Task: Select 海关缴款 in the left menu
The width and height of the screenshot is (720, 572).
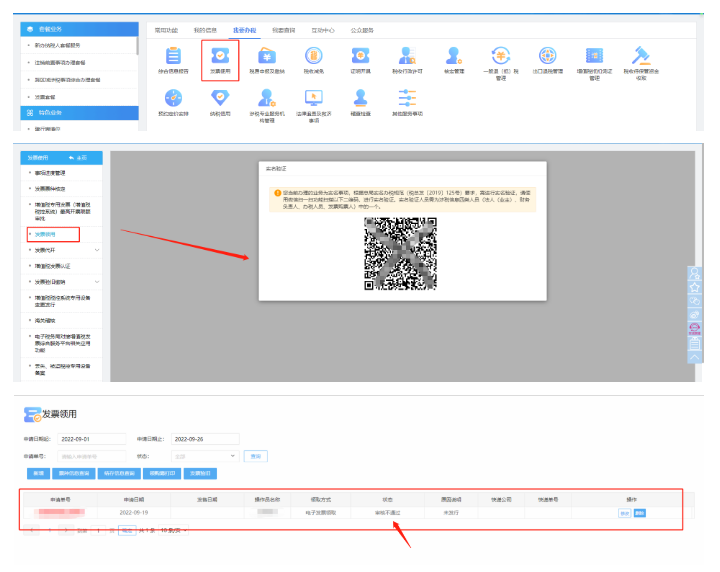Action: [x=45, y=320]
